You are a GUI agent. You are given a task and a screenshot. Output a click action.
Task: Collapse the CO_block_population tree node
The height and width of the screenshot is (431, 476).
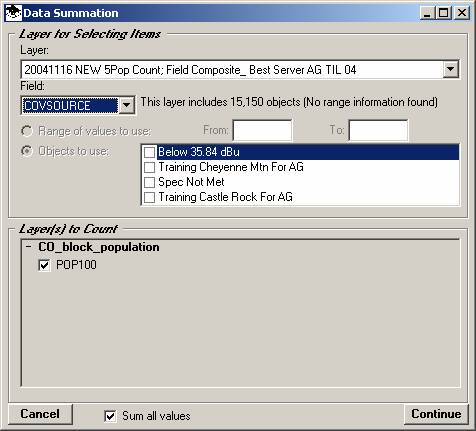coord(29,247)
